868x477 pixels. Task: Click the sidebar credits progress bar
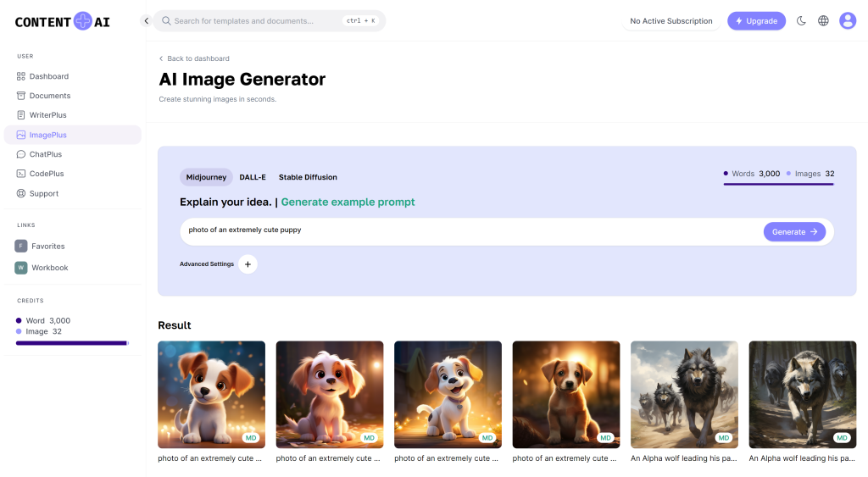click(x=72, y=343)
